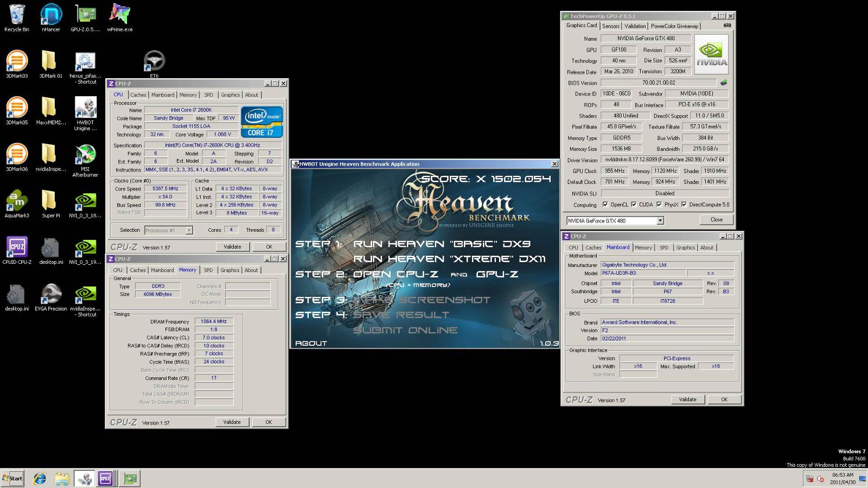
Task: Switch to the Validation tab in GPU-Z
Action: (635, 26)
